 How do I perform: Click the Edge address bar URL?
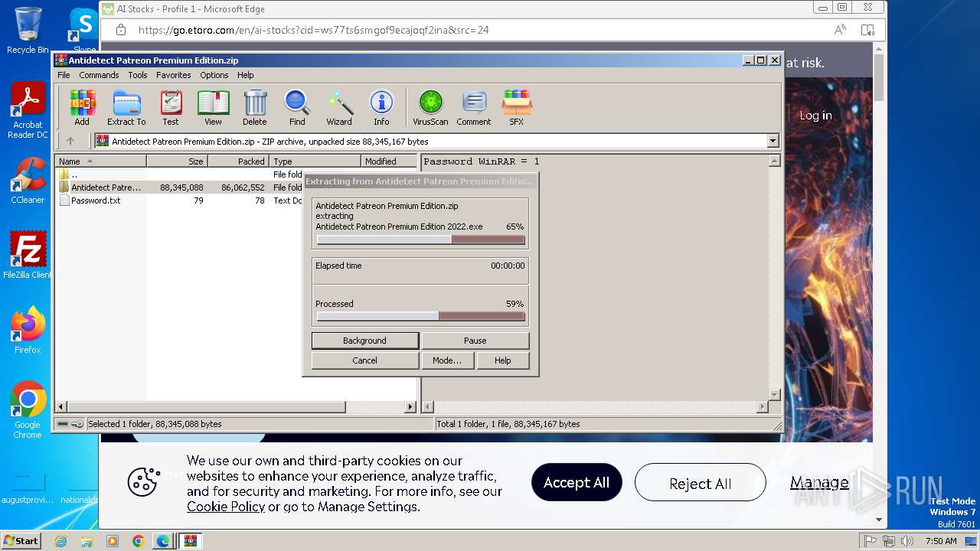(313, 30)
